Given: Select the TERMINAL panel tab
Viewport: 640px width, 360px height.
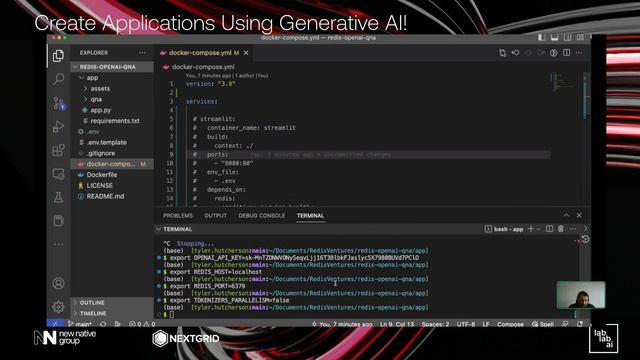Looking at the screenshot, I should [x=310, y=216].
